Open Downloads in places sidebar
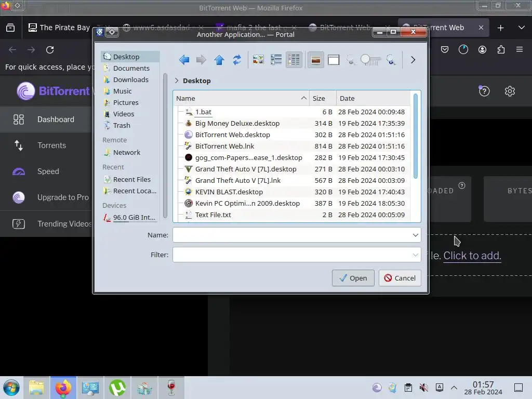The width and height of the screenshot is (532, 399). 130,79
